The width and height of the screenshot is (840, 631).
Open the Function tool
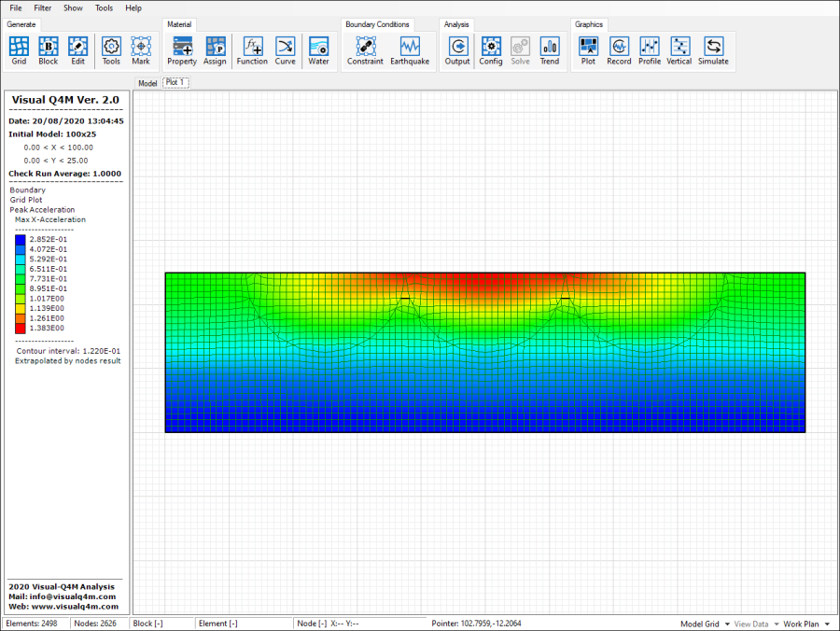coord(252,51)
